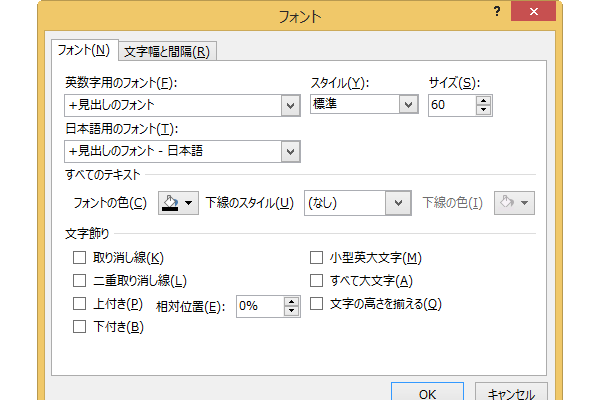Enable 取り消し線 strikethrough checkbox
The width and height of the screenshot is (600, 400).
(x=79, y=258)
